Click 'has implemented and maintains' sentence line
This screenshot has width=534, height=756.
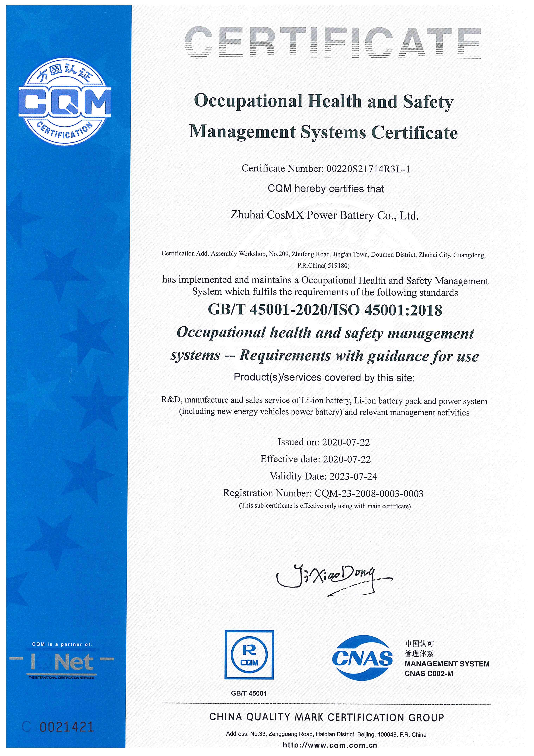tap(325, 281)
